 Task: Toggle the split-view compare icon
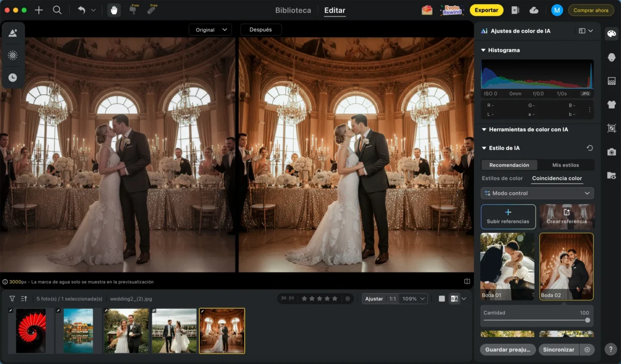point(467,281)
